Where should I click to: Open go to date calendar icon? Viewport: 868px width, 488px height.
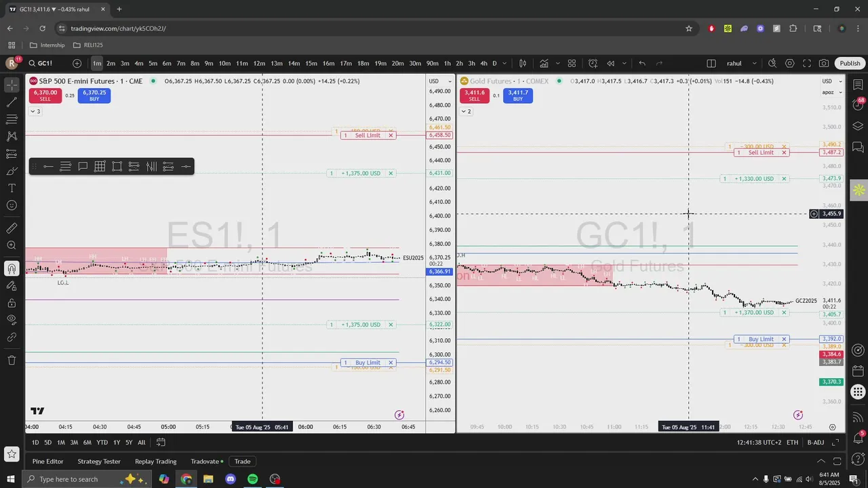(x=161, y=443)
